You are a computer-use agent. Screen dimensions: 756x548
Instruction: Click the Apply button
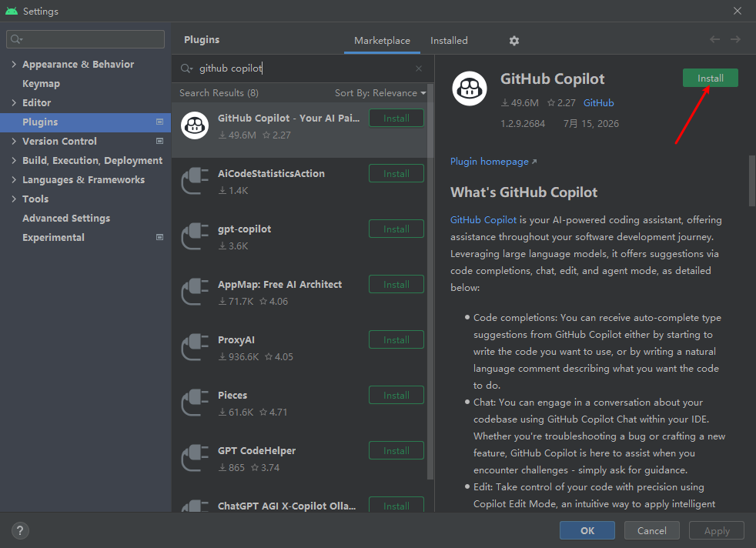717,530
